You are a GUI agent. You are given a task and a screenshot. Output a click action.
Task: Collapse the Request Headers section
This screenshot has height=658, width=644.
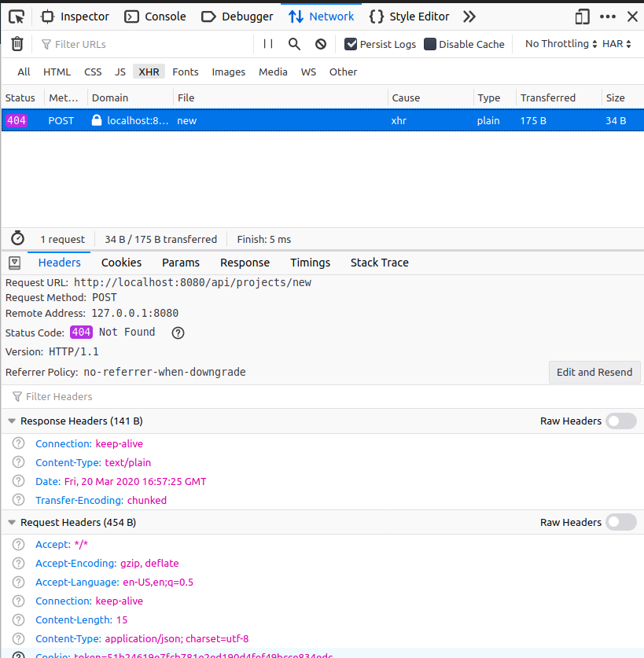(x=11, y=522)
